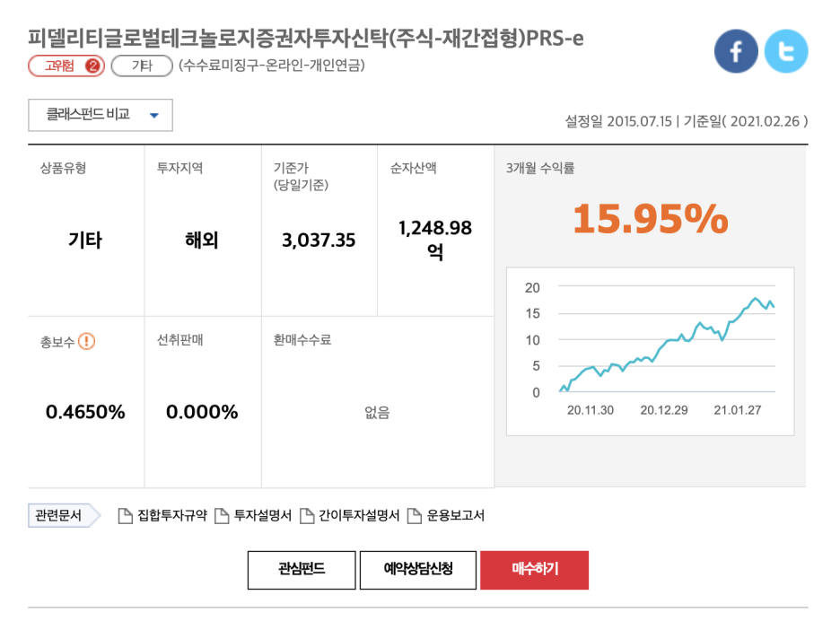Open the 운용보고서 document icon
The height and width of the screenshot is (630, 840).
coord(414,516)
